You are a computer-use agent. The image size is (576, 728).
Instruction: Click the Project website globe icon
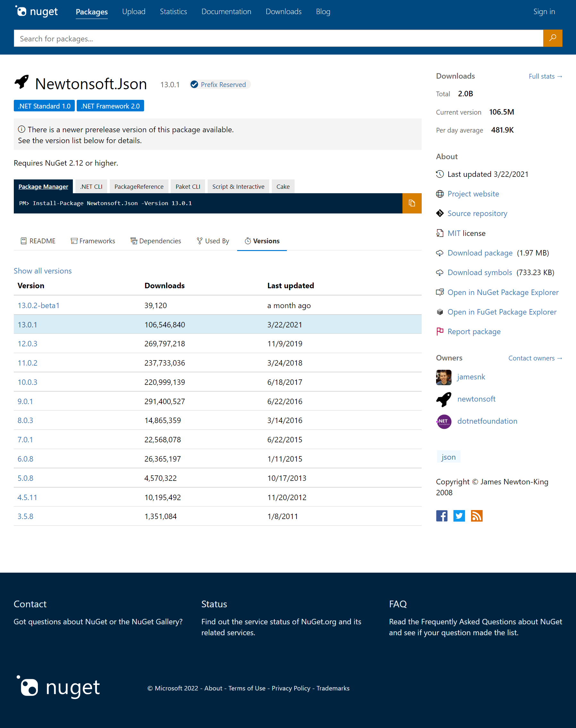pos(440,194)
